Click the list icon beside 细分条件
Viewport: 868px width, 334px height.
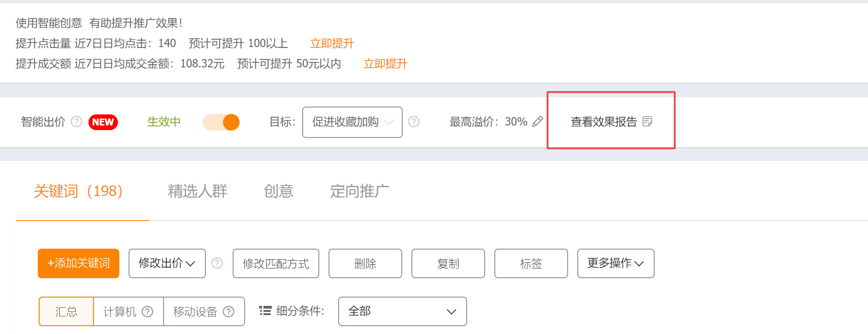265,311
